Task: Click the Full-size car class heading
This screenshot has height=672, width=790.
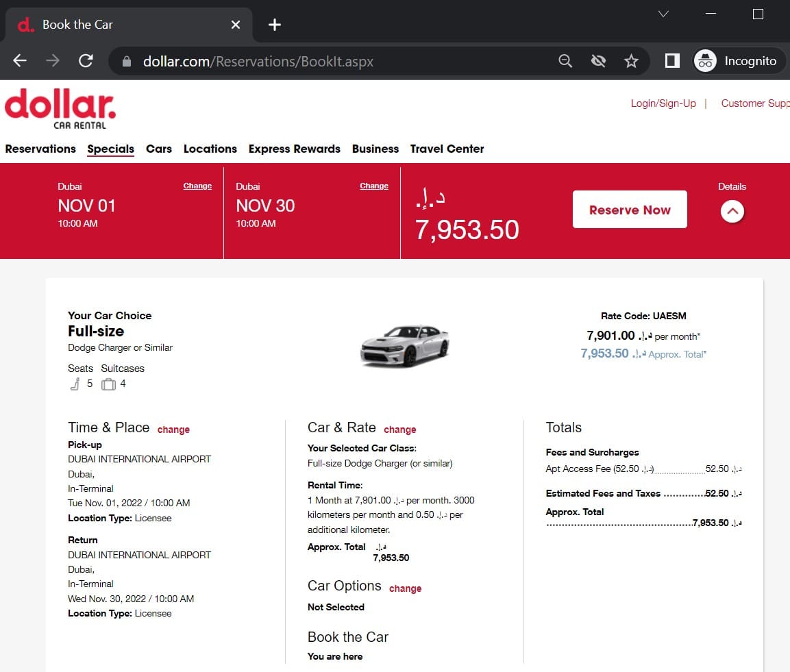Action: click(x=96, y=331)
